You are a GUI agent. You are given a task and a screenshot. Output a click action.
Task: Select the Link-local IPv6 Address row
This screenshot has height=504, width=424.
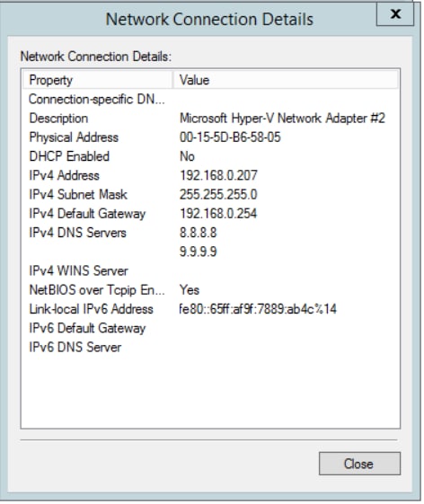(x=210, y=309)
